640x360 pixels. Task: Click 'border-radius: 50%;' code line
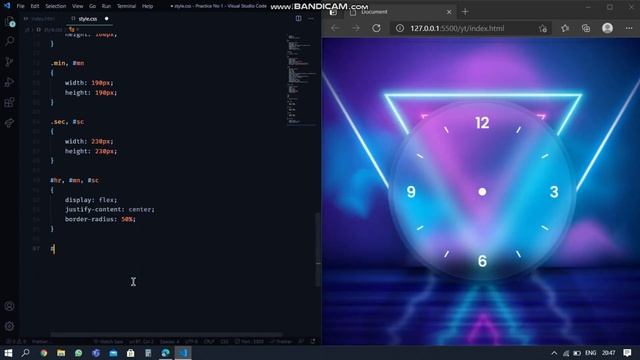click(x=100, y=219)
